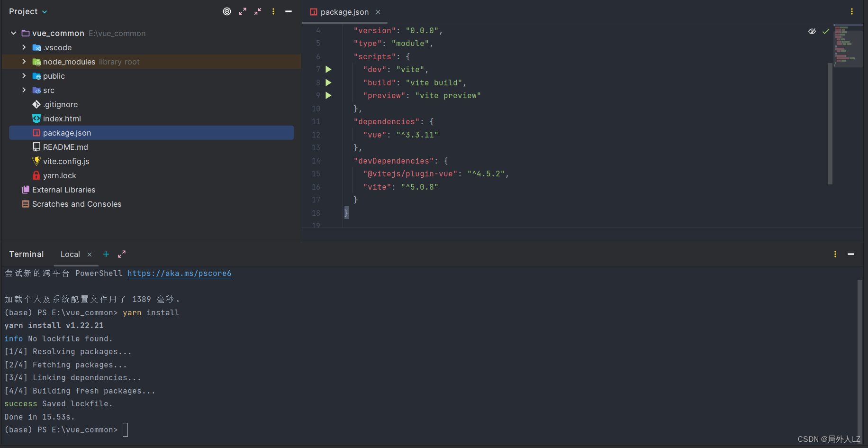Expand the .vscode folder
The image size is (868, 448).
click(24, 47)
